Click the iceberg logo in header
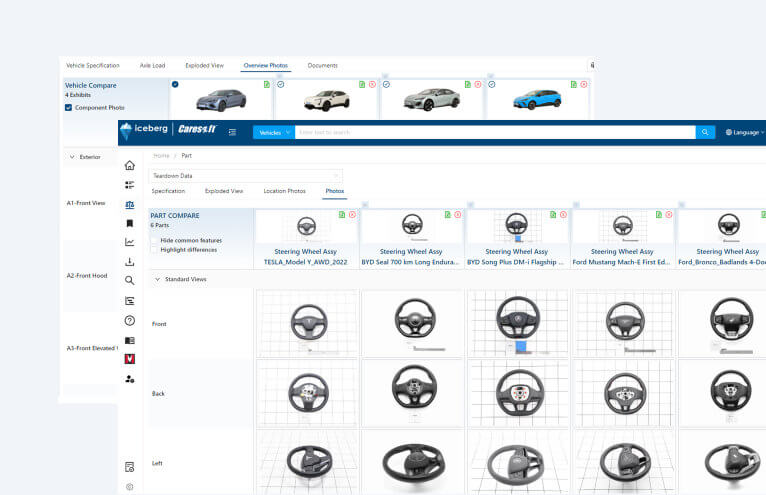Viewport: 766px width, 495px height. tap(144, 130)
